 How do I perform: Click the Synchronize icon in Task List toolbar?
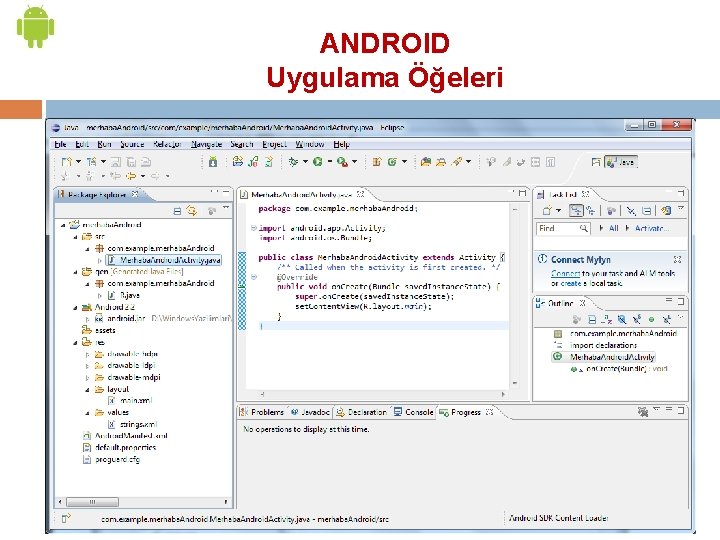click(x=666, y=211)
